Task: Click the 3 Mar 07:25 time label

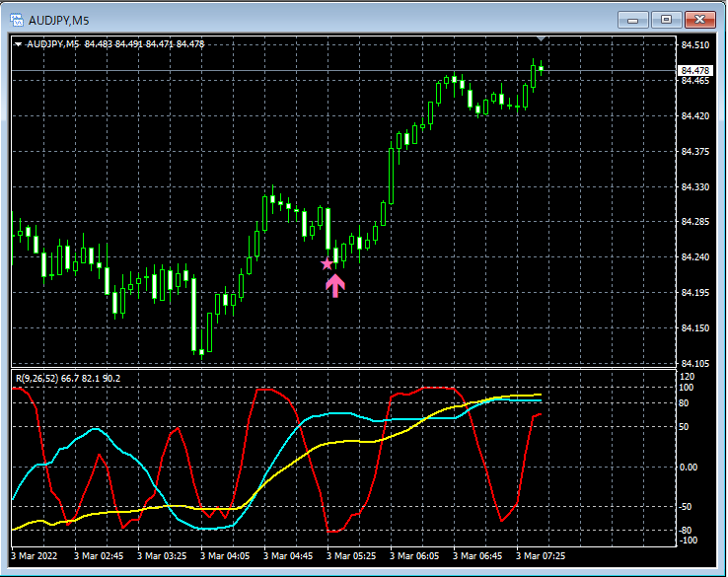Action: click(541, 555)
